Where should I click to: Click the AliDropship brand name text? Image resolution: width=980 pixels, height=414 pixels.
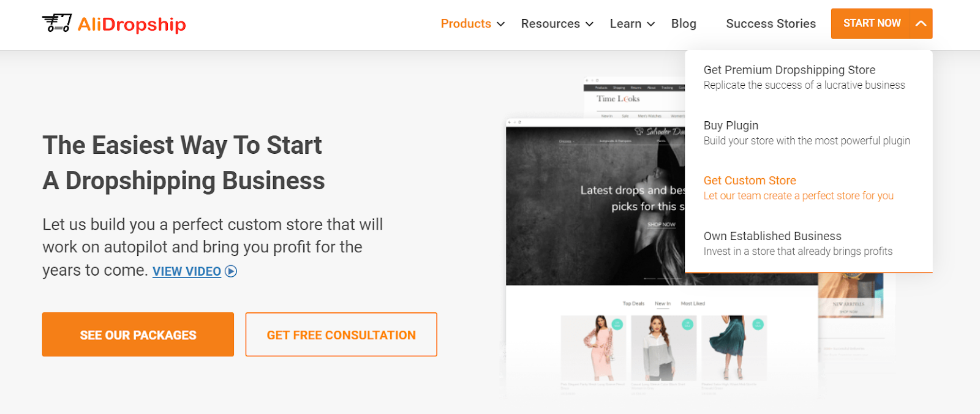(132, 24)
